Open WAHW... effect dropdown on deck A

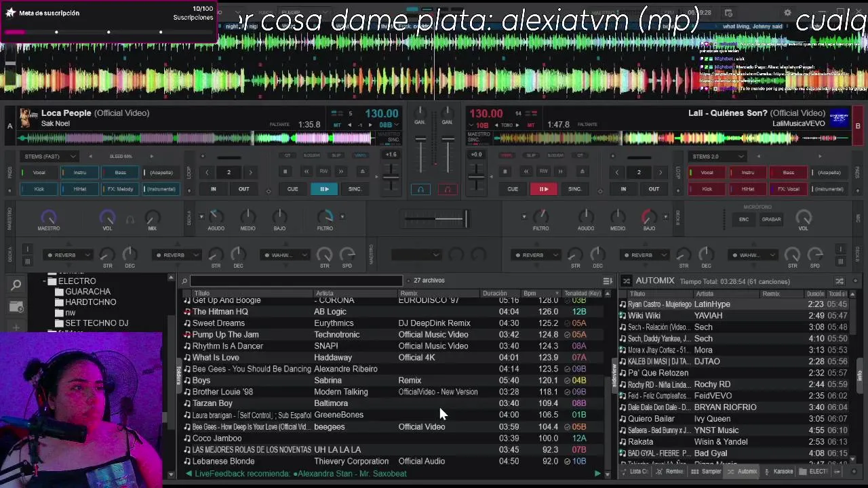point(283,255)
